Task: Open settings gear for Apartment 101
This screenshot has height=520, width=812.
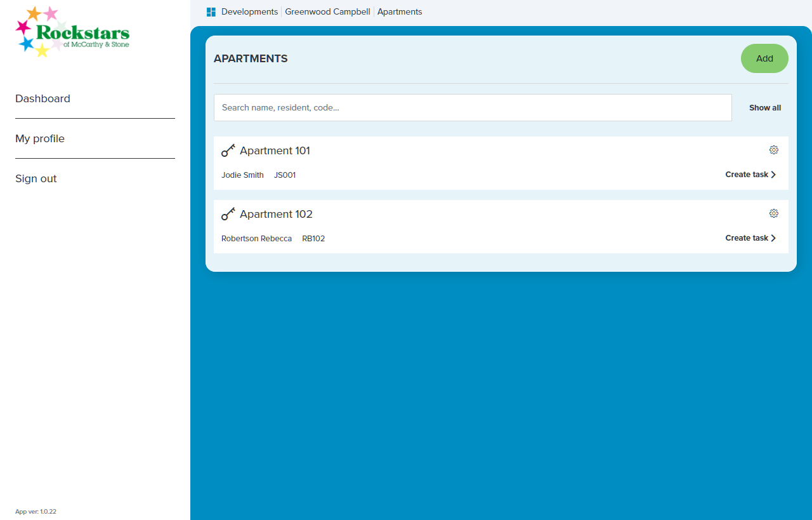Action: [x=774, y=150]
